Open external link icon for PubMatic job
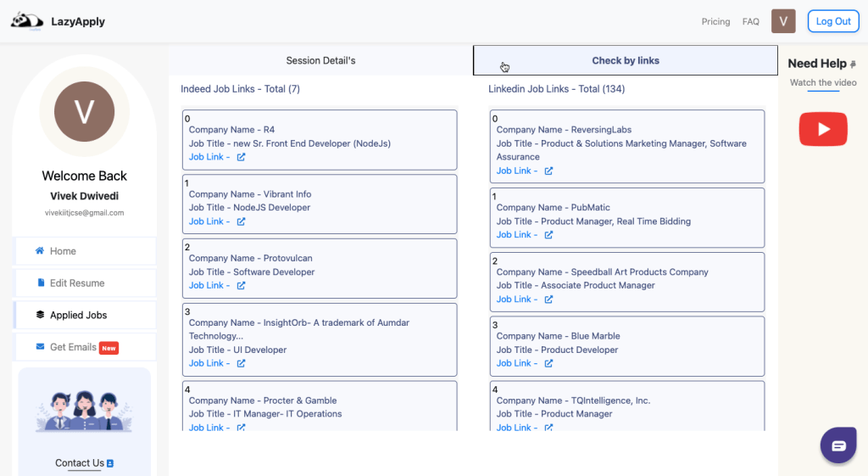The height and width of the screenshot is (476, 868). tap(548, 234)
